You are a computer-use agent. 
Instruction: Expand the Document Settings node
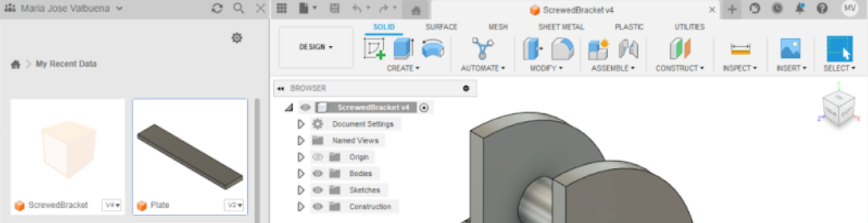pos(301,124)
